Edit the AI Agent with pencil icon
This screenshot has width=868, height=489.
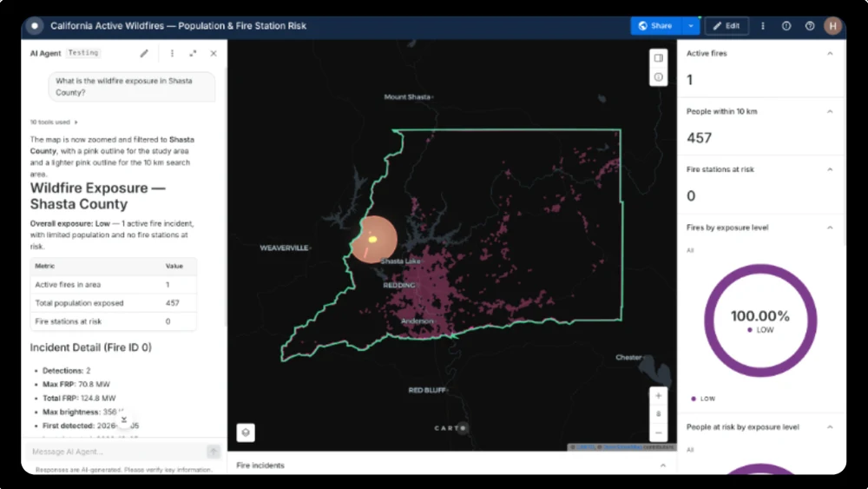pyautogui.click(x=144, y=53)
